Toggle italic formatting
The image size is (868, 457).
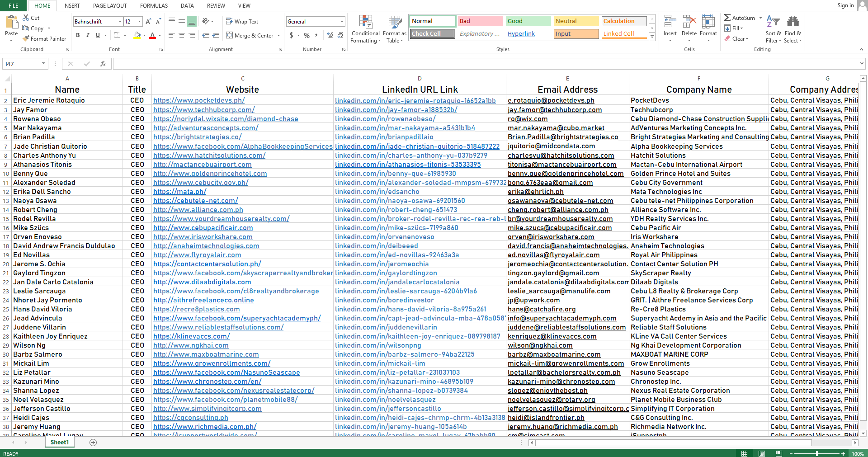pyautogui.click(x=88, y=35)
